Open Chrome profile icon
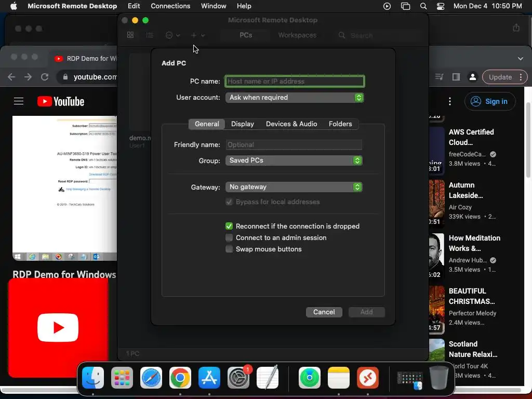Screen dimensions: 532x399 coord(473,77)
